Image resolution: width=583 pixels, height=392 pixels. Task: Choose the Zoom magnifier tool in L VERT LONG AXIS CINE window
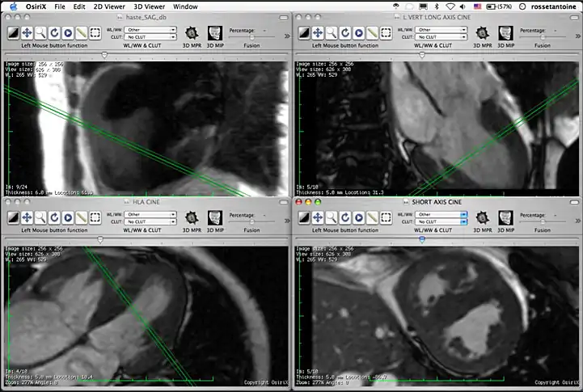point(332,33)
